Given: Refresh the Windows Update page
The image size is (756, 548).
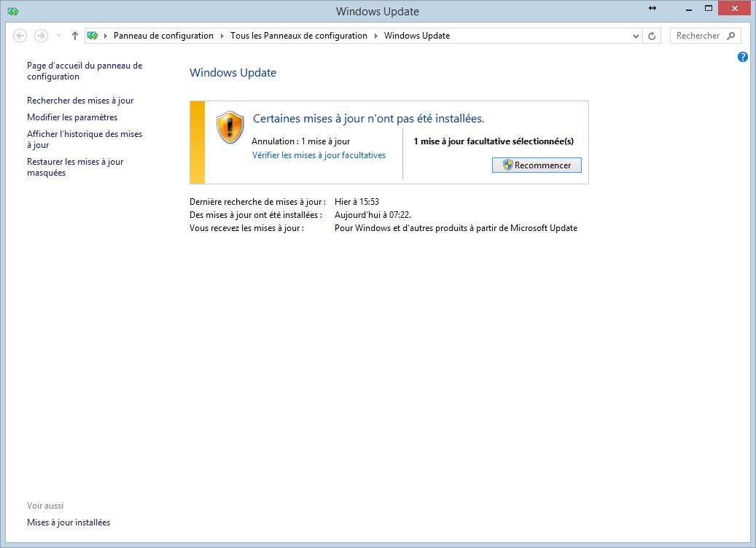Looking at the screenshot, I should click(652, 36).
